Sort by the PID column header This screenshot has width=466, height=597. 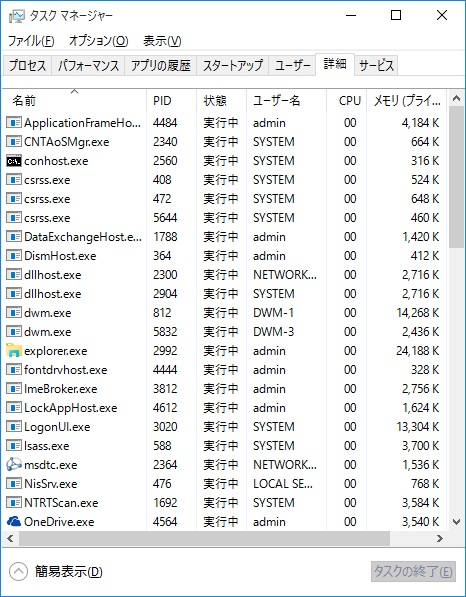pyautogui.click(x=171, y=101)
